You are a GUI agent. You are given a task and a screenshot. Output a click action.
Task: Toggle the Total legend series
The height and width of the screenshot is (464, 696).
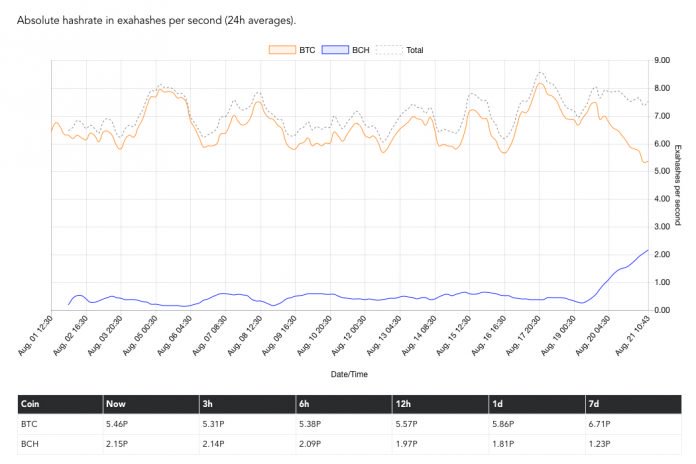[399, 50]
